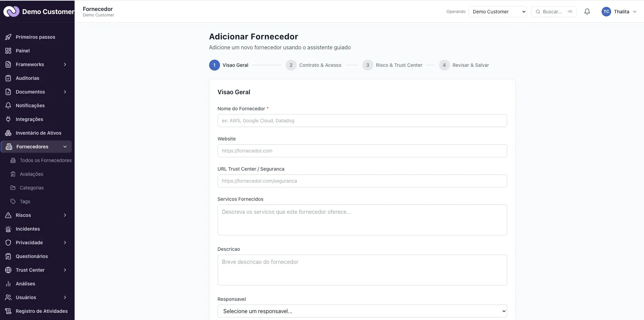The width and height of the screenshot is (644, 320).
Task: Click the TC user avatar
Action: point(606,12)
